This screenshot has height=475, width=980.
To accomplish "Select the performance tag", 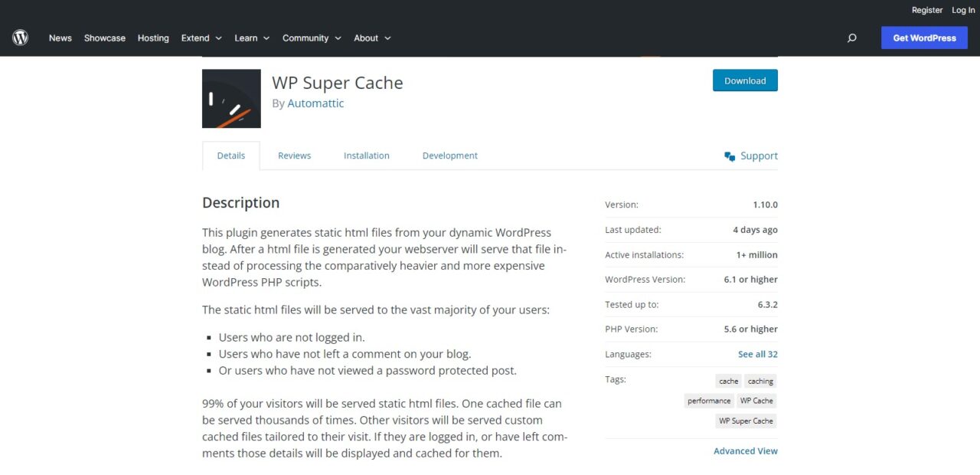I will point(709,401).
